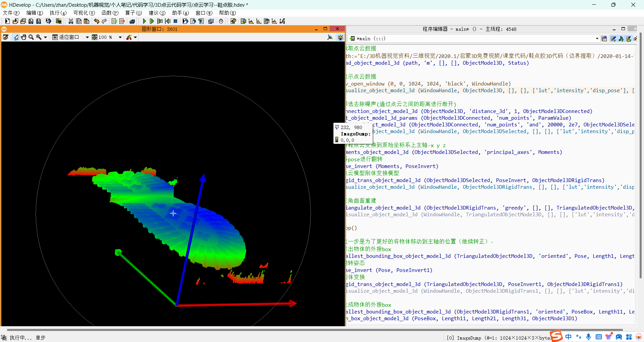The image size is (644, 342).
Task: Open the zoom percentage dropdown
Action: coord(120,37)
